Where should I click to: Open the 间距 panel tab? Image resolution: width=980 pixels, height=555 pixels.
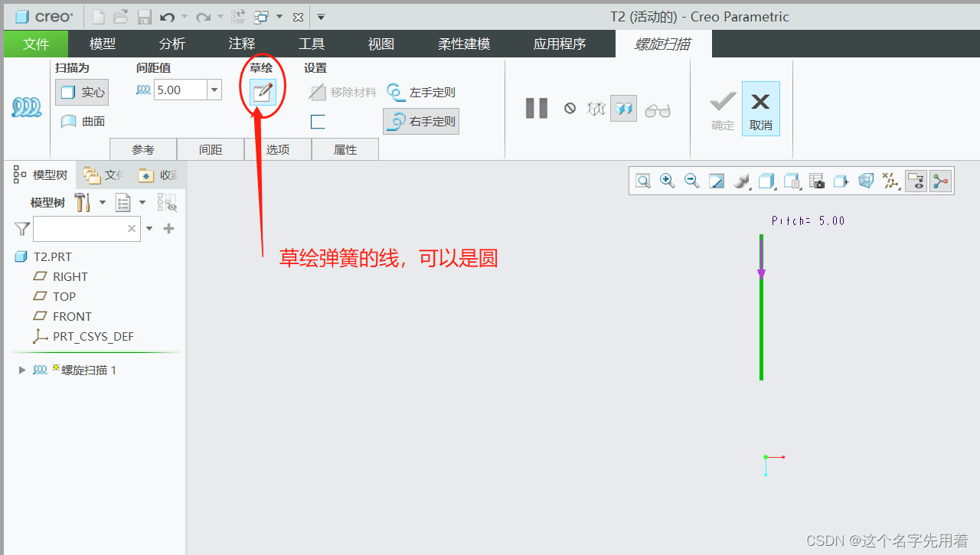pos(211,149)
